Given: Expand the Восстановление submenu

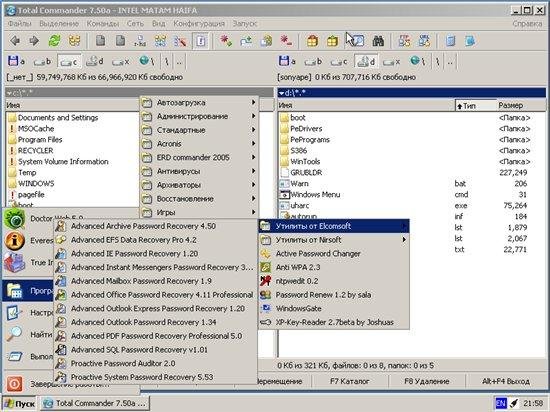Looking at the screenshot, I should [199, 198].
